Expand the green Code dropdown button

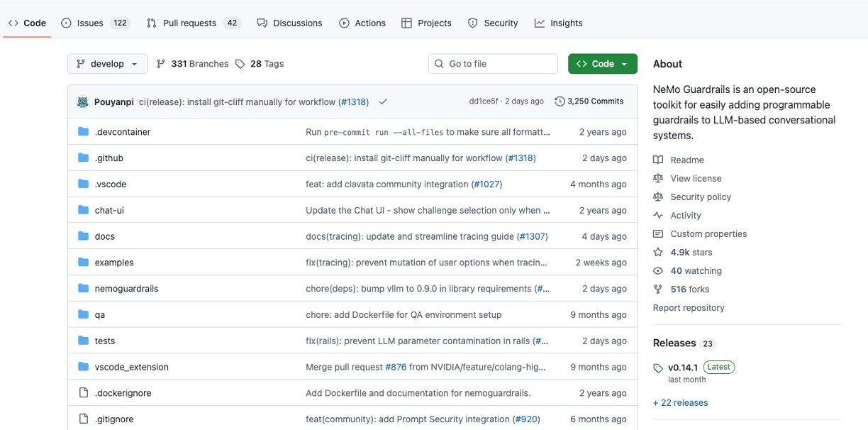tap(602, 64)
